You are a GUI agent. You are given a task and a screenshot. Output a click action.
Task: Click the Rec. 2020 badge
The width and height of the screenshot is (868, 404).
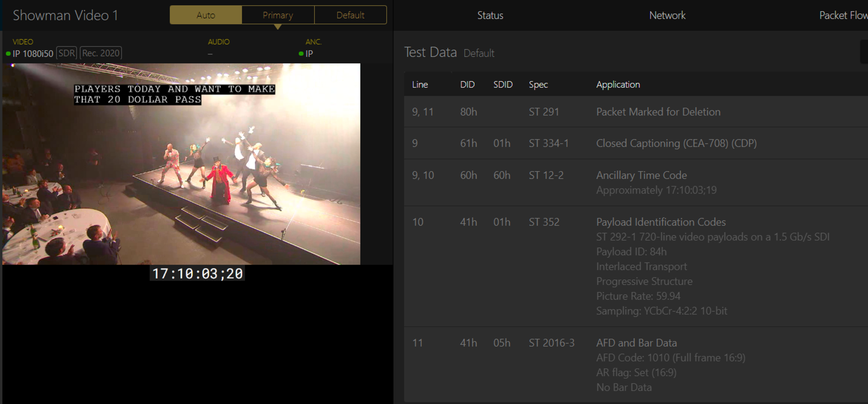(x=101, y=53)
